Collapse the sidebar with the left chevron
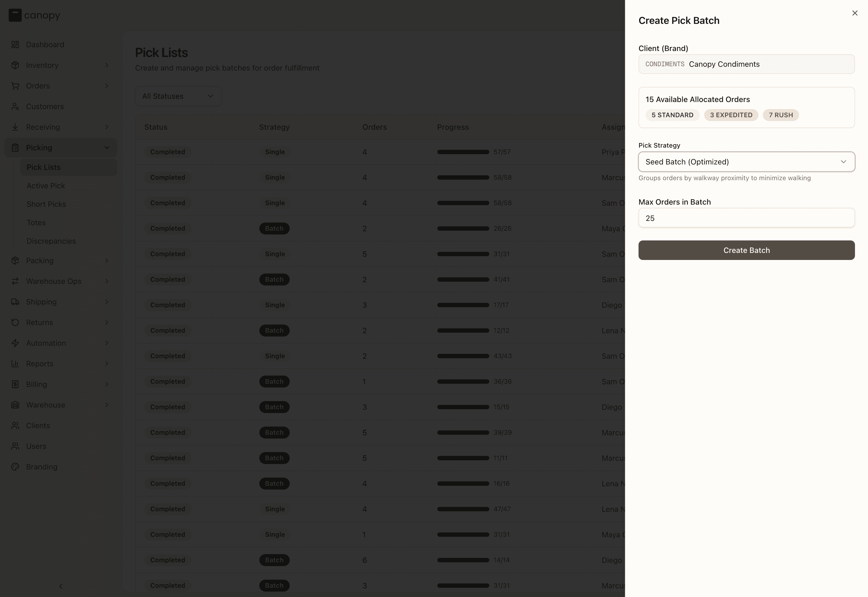This screenshot has height=597, width=868. coord(61,586)
